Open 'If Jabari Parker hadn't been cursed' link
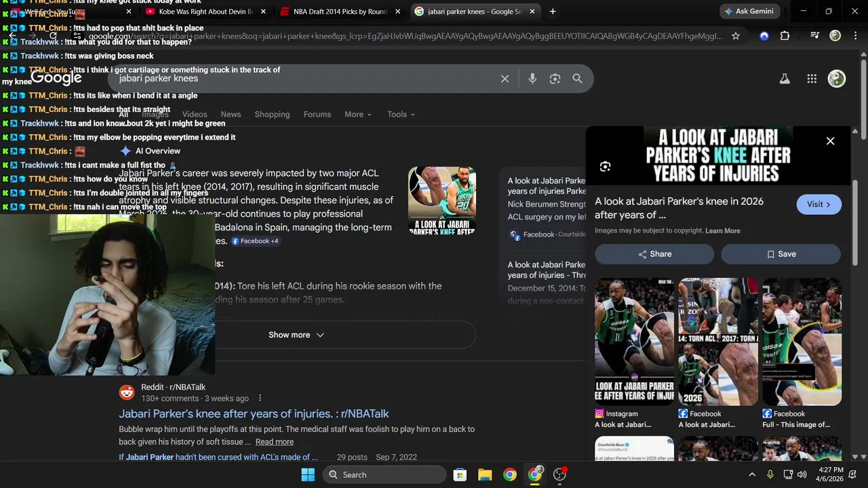Image resolution: width=868 pixels, height=488 pixels. coord(218,457)
